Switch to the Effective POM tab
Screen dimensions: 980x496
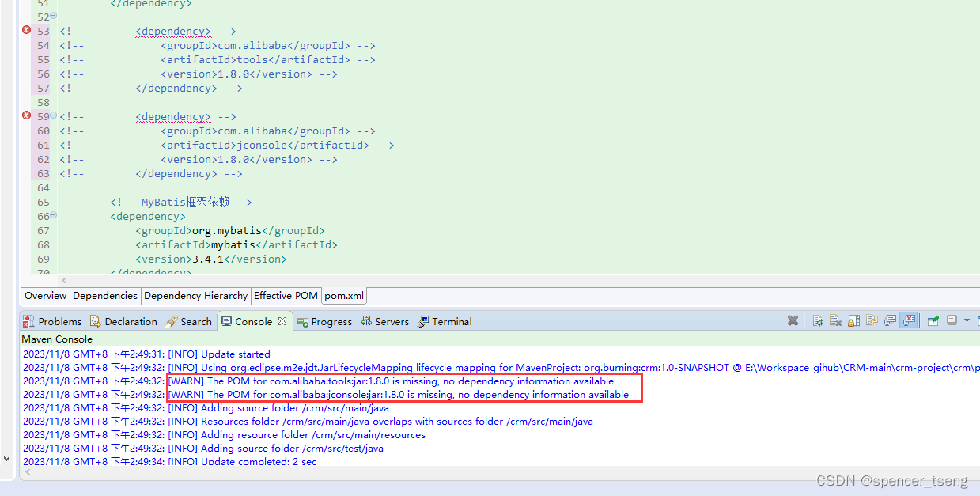click(x=286, y=295)
